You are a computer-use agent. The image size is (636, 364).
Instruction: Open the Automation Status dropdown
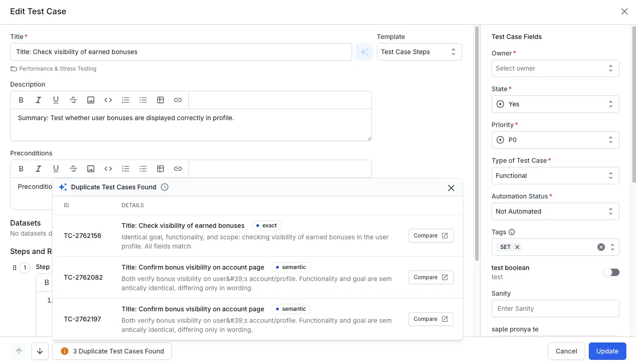pyautogui.click(x=555, y=211)
